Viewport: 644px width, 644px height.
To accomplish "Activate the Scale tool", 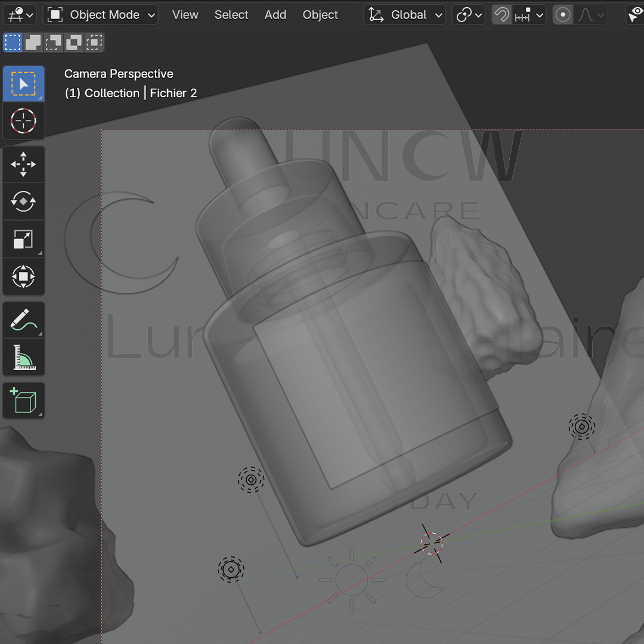I will 23,239.
